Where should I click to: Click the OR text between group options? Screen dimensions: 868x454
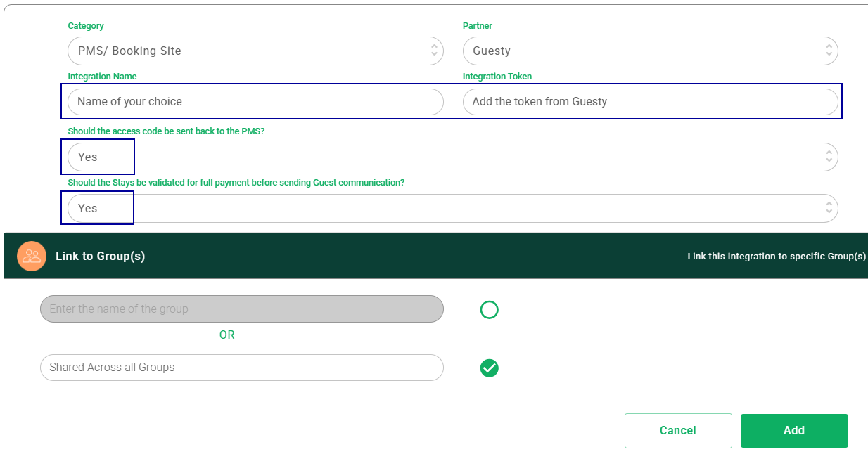[x=226, y=335]
